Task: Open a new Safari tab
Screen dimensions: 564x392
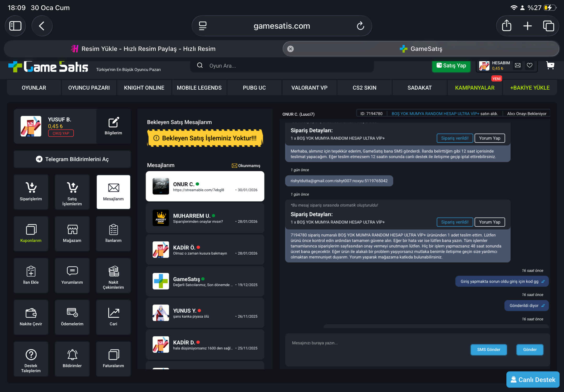Action: (527, 26)
